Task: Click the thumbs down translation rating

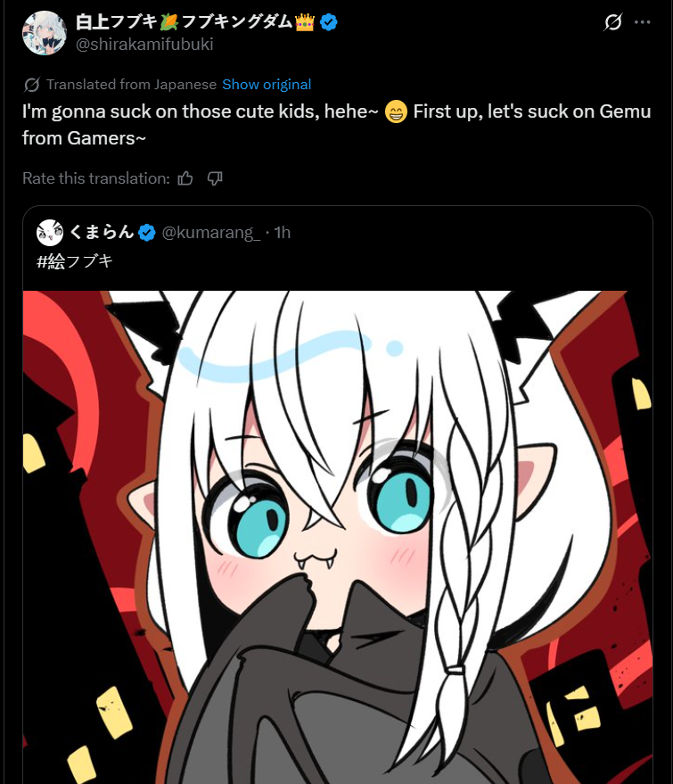Action: pos(215,178)
